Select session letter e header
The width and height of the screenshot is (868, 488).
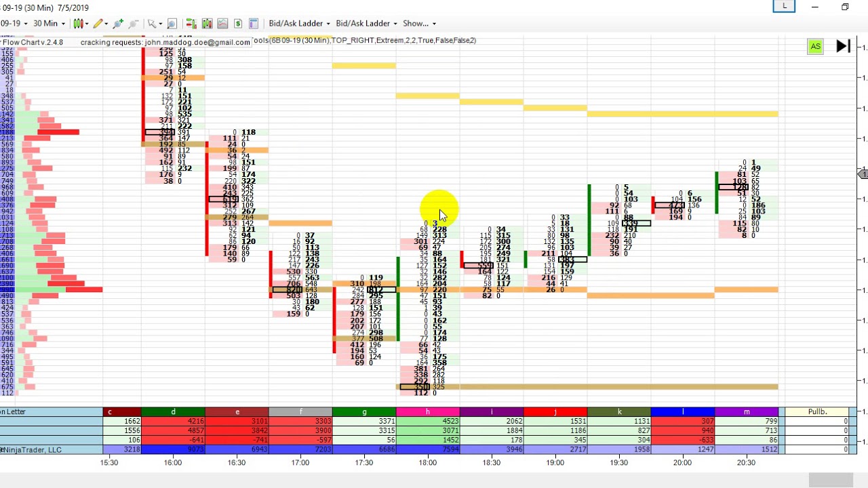[x=237, y=412]
